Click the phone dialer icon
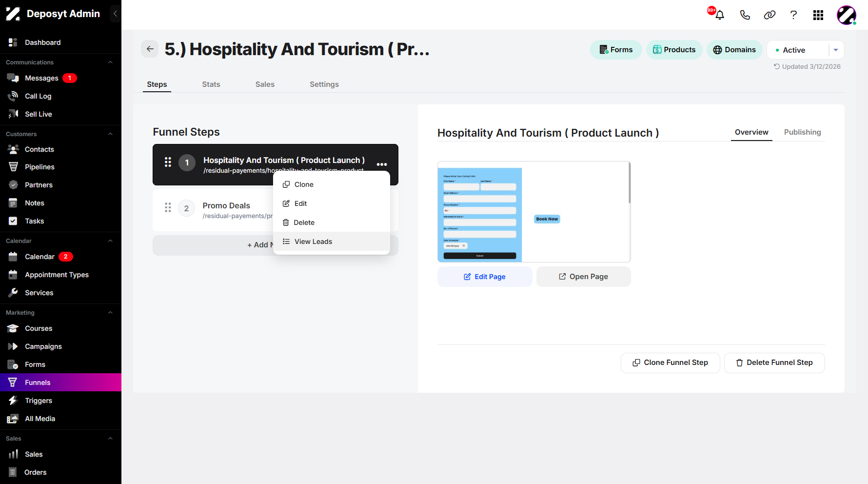Image resolution: width=868 pixels, height=484 pixels. 745,15
